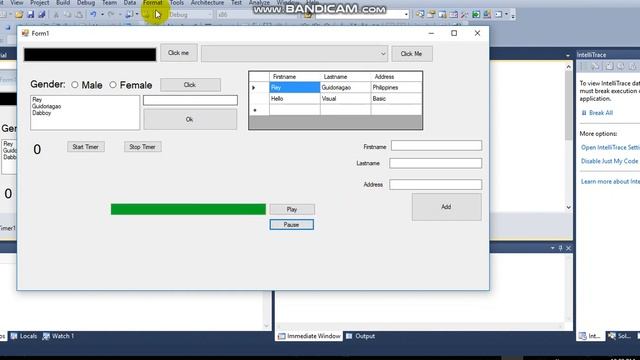Click the Command Window toolbar icon
640x360 pixels.
point(499,15)
